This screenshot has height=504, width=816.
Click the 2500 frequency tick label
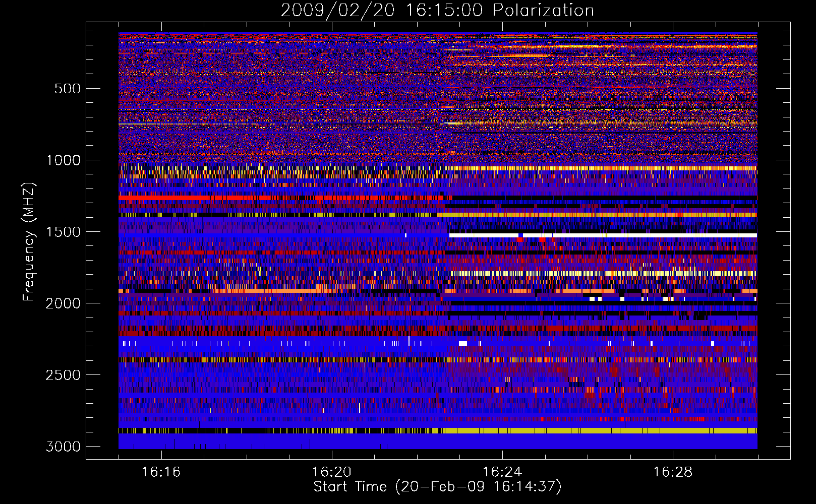(x=64, y=375)
